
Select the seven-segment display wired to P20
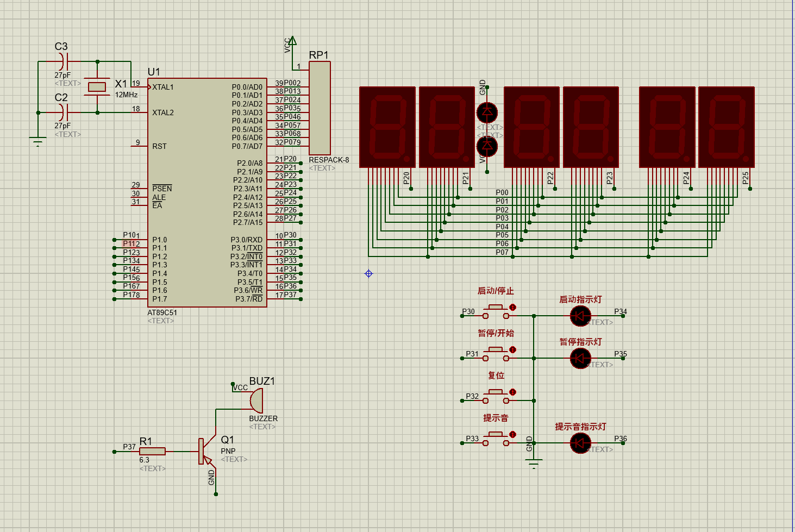click(x=387, y=127)
